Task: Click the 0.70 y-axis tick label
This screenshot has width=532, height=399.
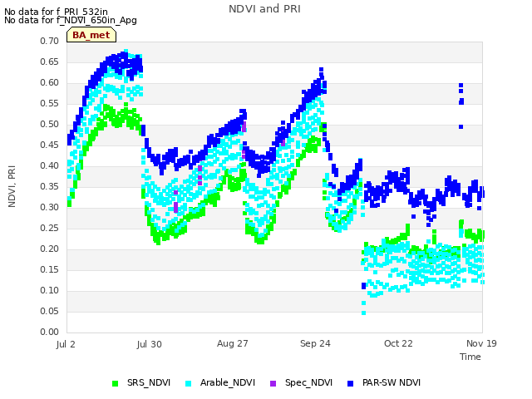Action: pos(50,41)
